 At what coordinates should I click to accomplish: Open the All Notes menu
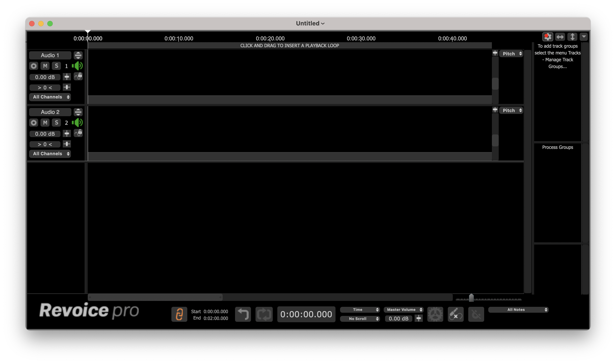(518, 310)
